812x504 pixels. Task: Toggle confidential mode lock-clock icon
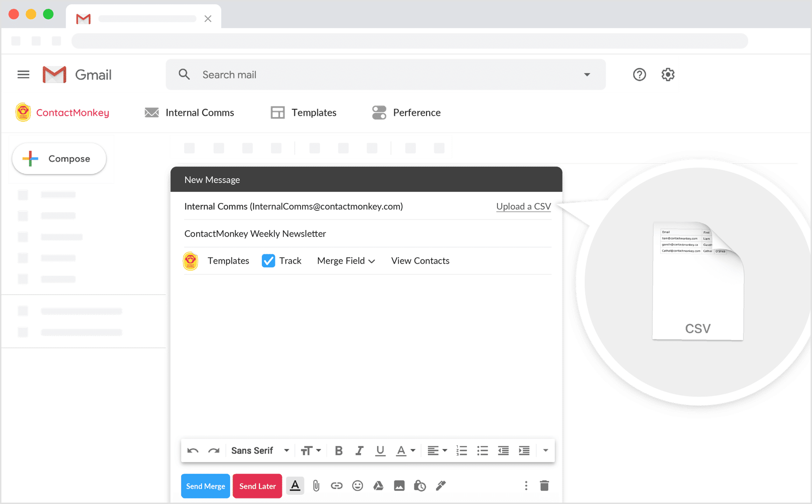[420, 486]
